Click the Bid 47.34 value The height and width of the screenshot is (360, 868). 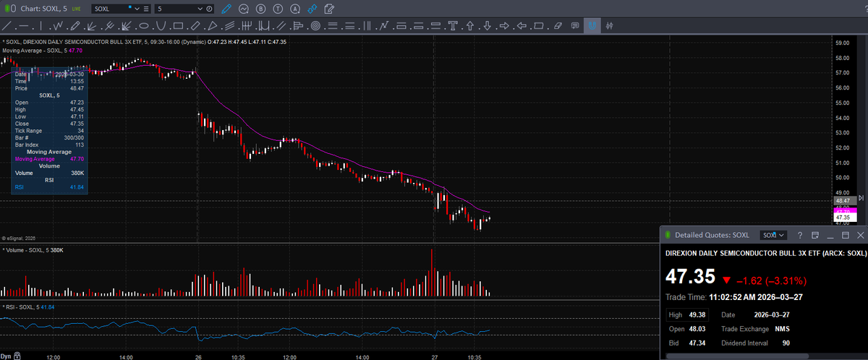[x=698, y=343]
